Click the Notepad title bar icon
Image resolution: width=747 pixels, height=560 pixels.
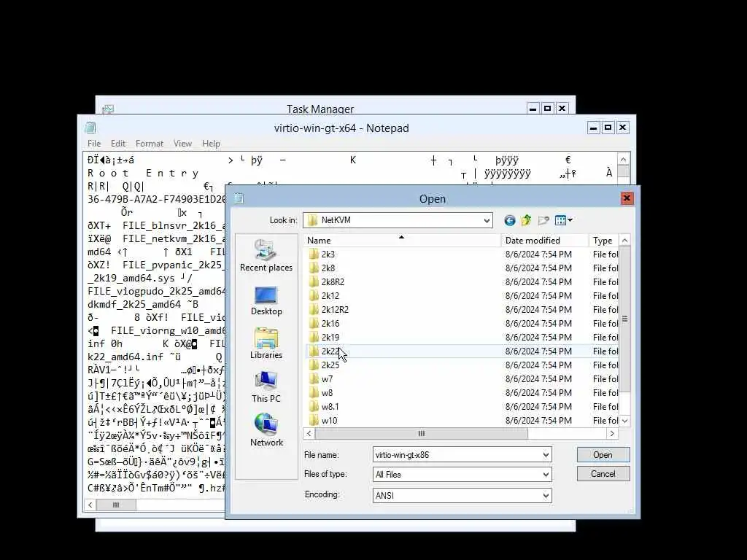point(90,128)
